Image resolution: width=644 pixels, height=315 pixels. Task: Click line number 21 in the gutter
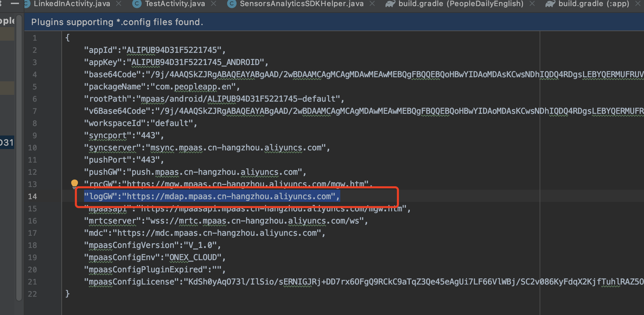point(33,282)
